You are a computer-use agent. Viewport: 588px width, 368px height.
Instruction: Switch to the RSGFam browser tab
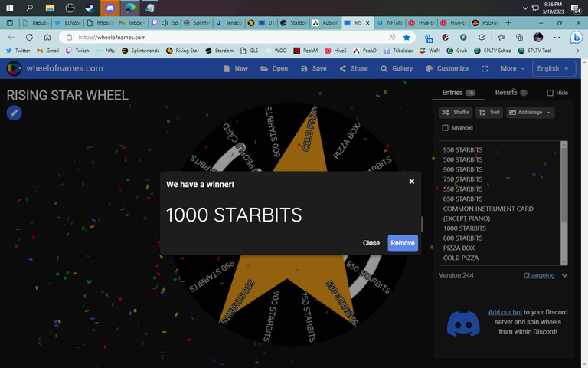pos(485,23)
